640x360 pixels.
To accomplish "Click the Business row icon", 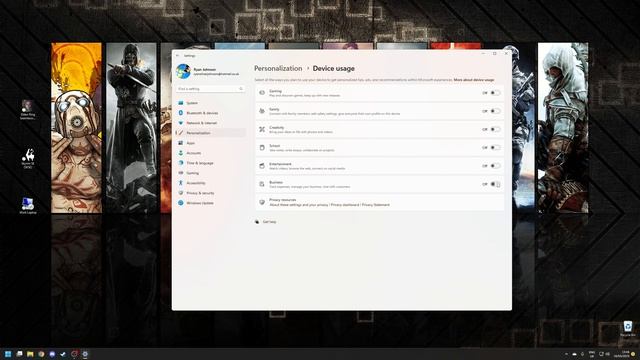I will pos(262,184).
